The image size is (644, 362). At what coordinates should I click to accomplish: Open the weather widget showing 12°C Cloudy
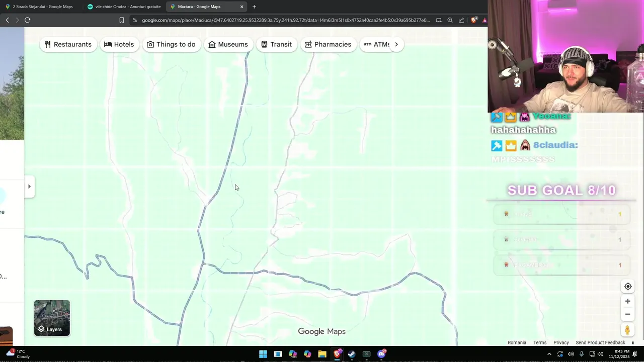[19, 354]
